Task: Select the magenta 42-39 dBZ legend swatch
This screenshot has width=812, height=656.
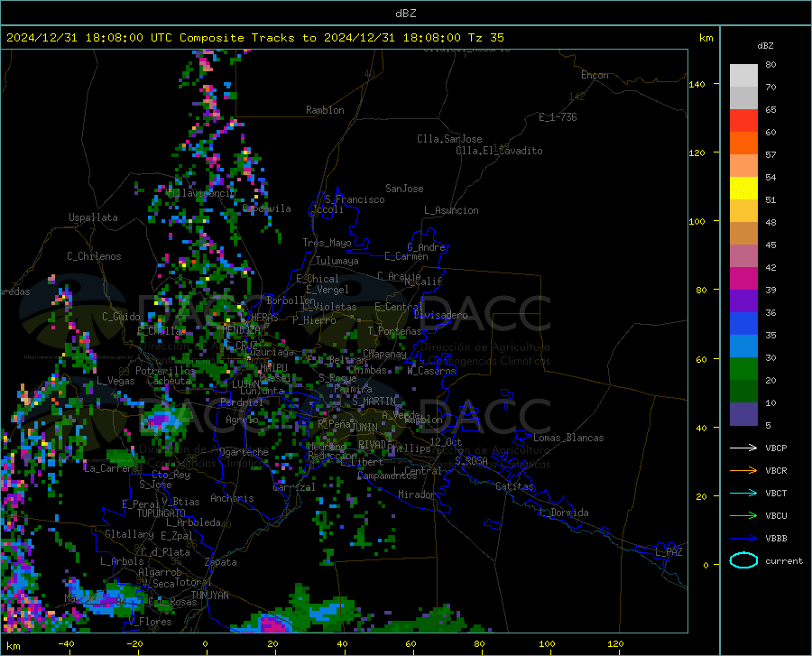Action: tap(743, 279)
